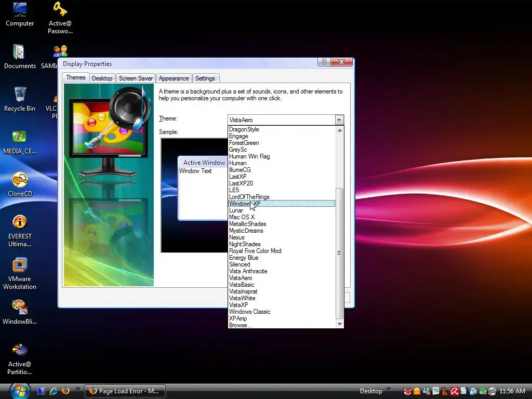Launch EVEREST Ultimate desktop shortcut

pos(20,231)
